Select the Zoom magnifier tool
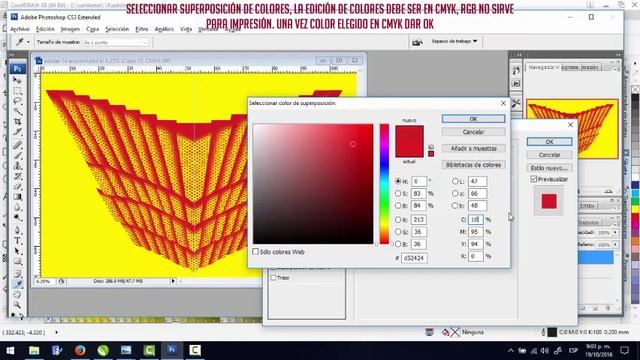Image resolution: width=640 pixels, height=360 pixels. [17, 305]
